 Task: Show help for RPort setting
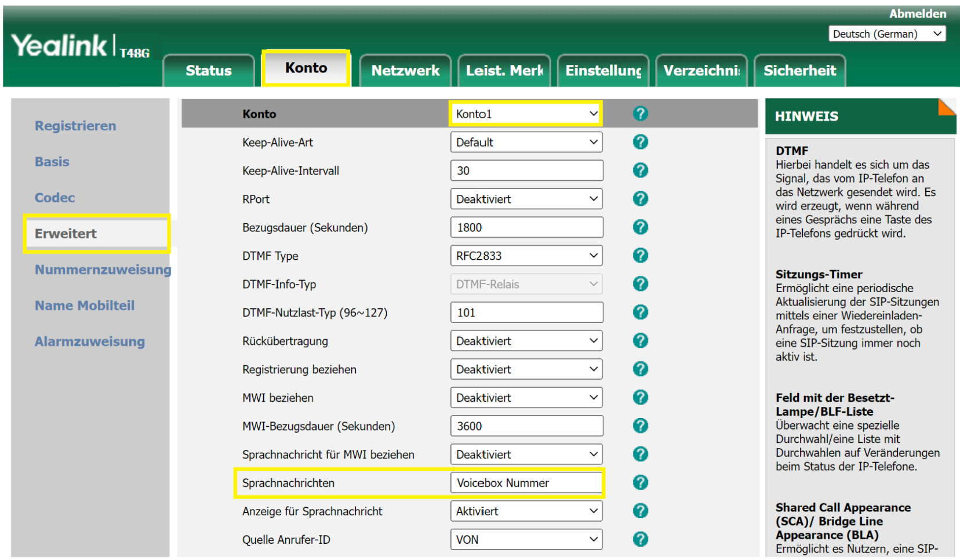640,199
